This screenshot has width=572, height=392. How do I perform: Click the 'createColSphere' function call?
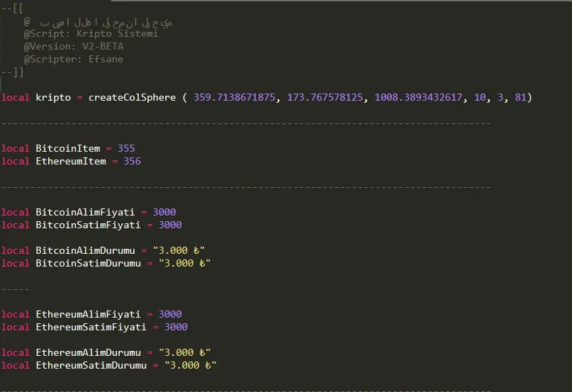tap(132, 98)
